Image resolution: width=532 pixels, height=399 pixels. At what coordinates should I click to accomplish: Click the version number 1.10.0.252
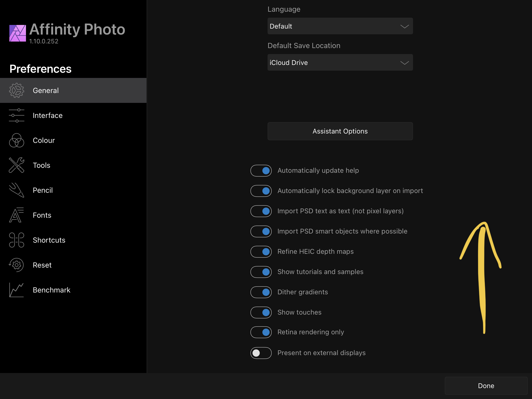(44, 41)
